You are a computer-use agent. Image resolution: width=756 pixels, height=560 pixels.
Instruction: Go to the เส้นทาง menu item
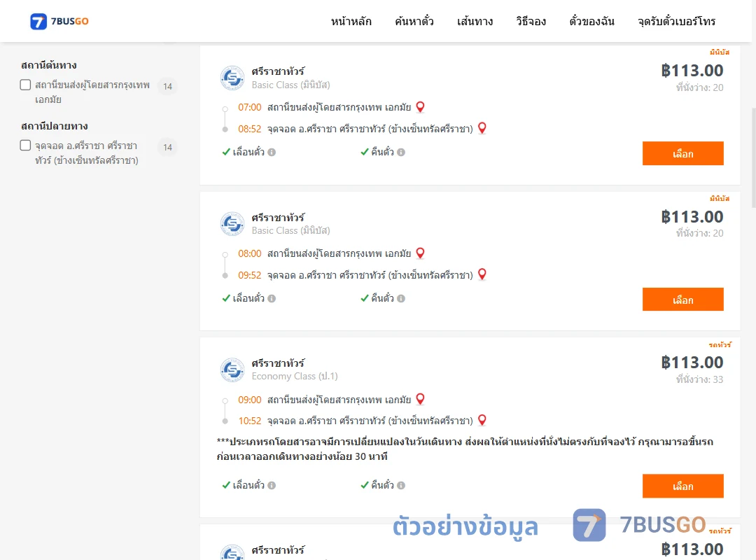(x=475, y=22)
